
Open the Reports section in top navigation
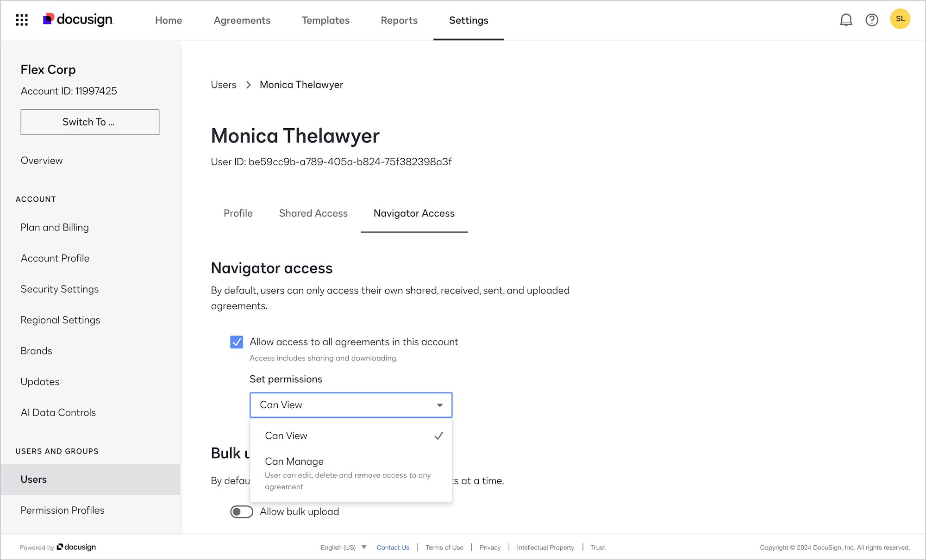pyautogui.click(x=399, y=20)
